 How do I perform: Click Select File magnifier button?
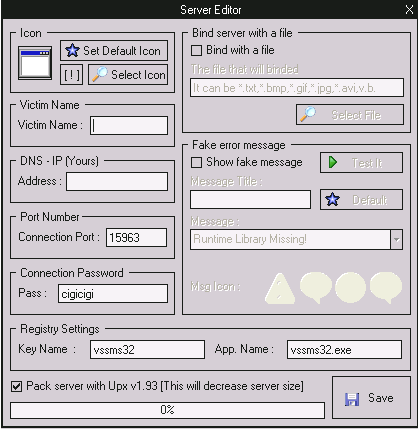point(350,115)
